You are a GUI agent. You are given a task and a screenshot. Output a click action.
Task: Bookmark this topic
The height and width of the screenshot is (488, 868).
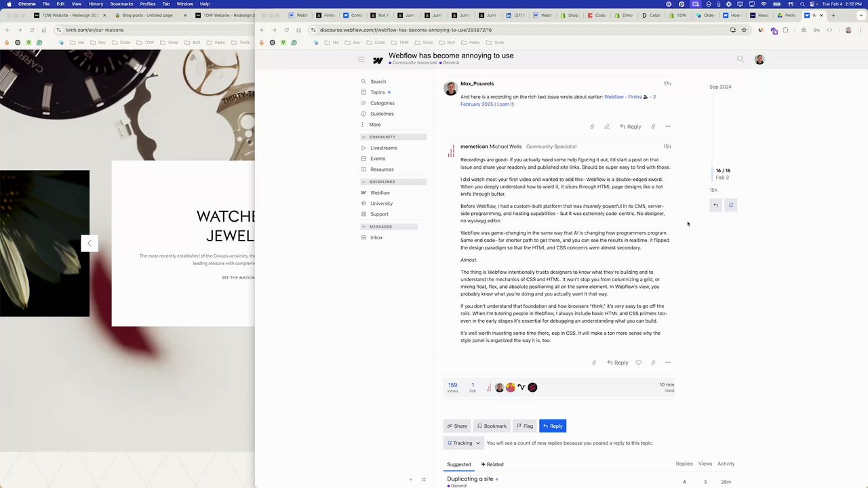492,426
